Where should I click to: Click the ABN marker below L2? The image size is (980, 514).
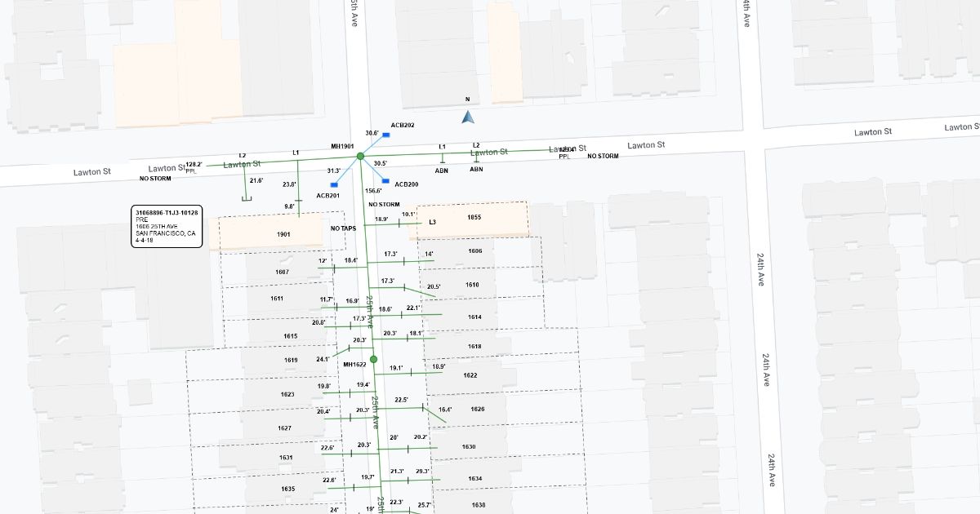tap(476, 169)
